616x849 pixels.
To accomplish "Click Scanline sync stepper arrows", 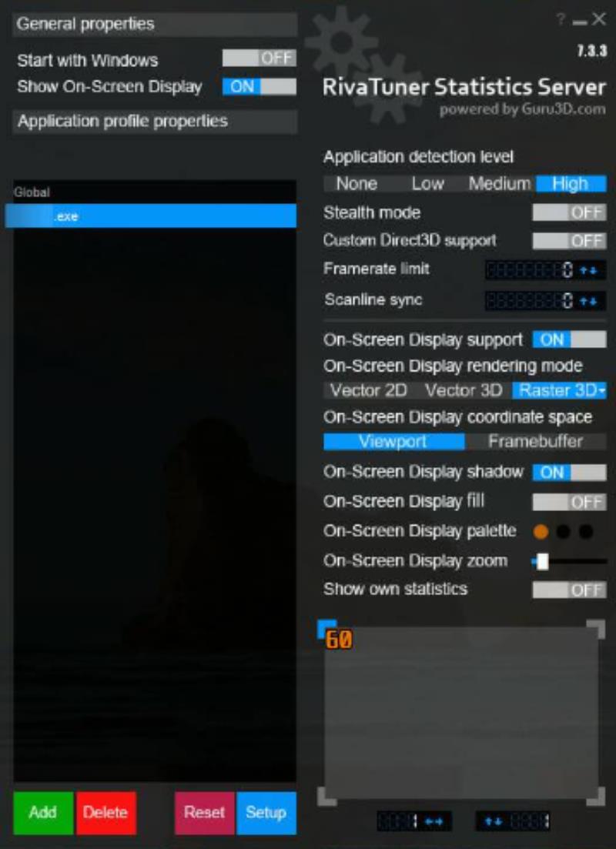I will [x=588, y=300].
